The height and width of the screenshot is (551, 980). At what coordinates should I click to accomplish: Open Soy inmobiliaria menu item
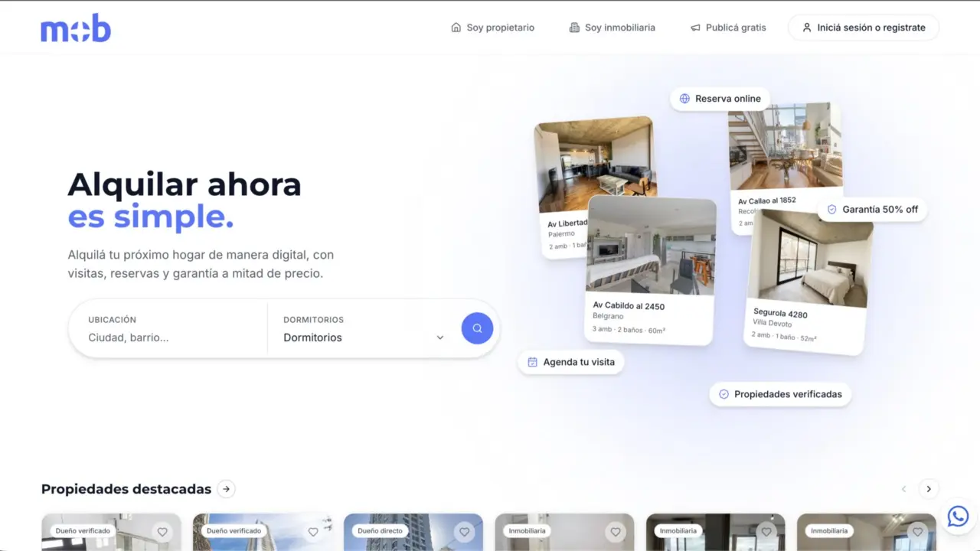point(612,28)
